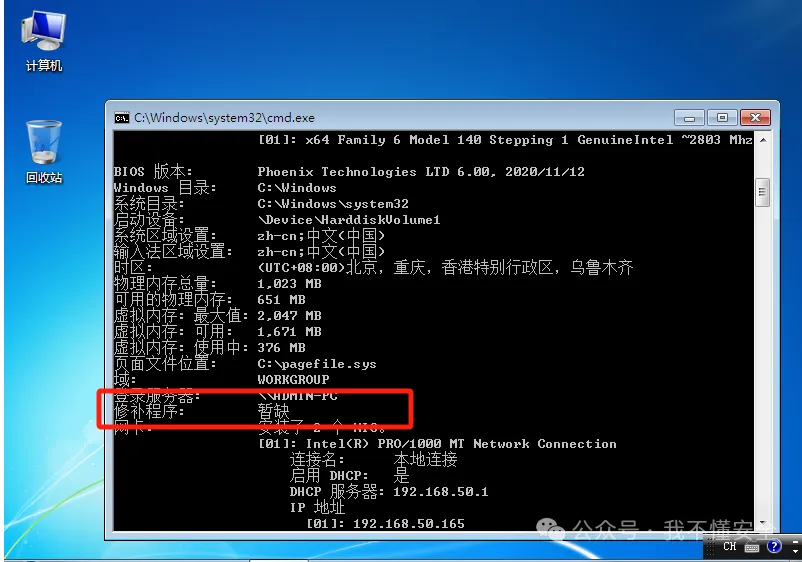
Task: Click the 'Phoenix Technologies LTD 6.00' BIOS line
Action: (x=421, y=172)
